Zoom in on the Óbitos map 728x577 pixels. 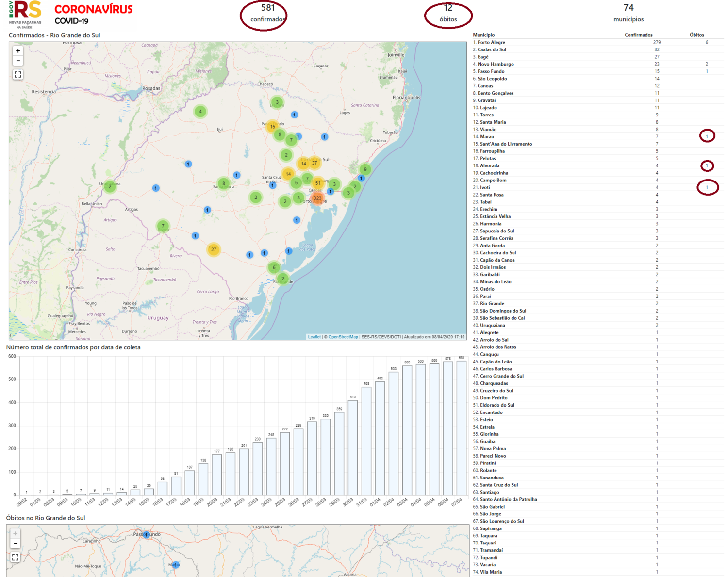tap(16, 533)
